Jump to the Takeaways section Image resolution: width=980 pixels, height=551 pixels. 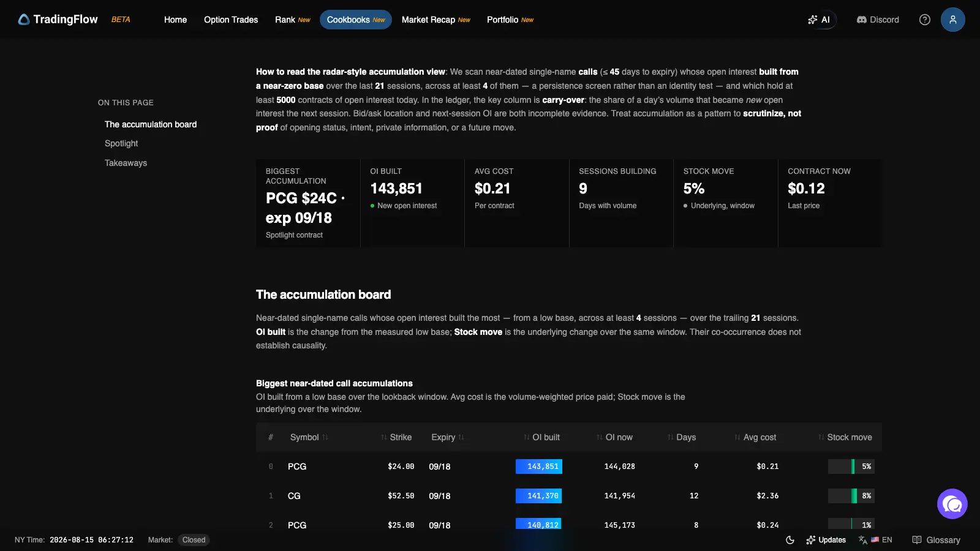click(x=126, y=163)
